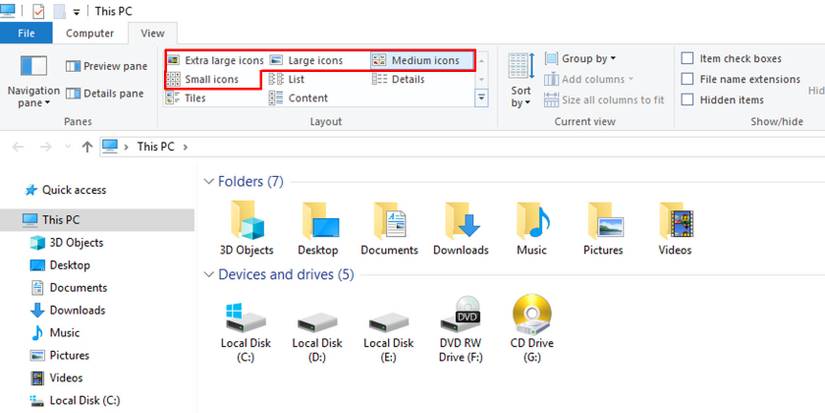Click This PC in the address bar
This screenshot has width=825, height=413.
click(156, 147)
